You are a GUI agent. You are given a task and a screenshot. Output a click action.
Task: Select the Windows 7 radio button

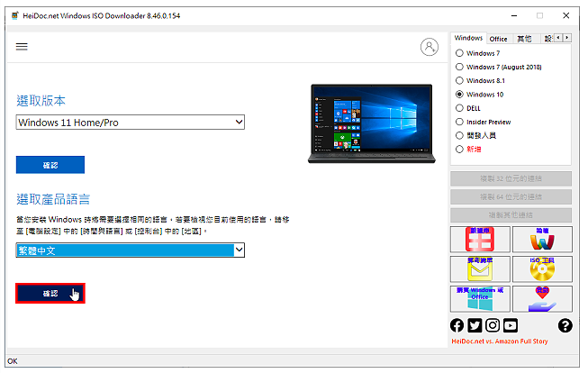click(x=459, y=53)
